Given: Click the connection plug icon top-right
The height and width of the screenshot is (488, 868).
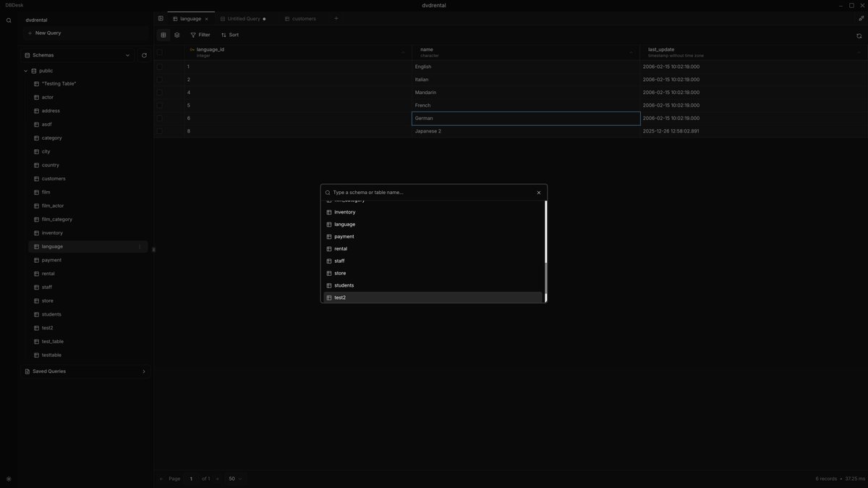Looking at the screenshot, I should (x=860, y=19).
